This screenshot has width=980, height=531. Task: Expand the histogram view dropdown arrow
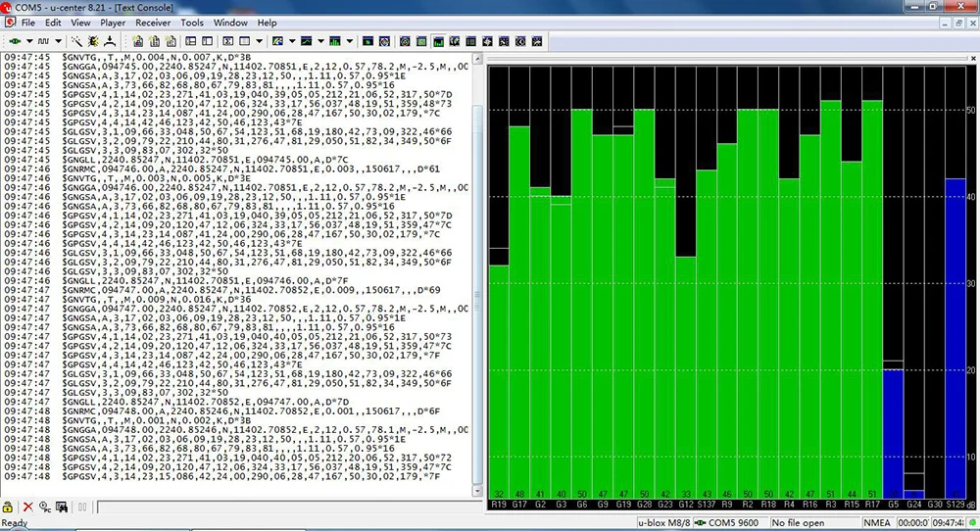point(350,41)
